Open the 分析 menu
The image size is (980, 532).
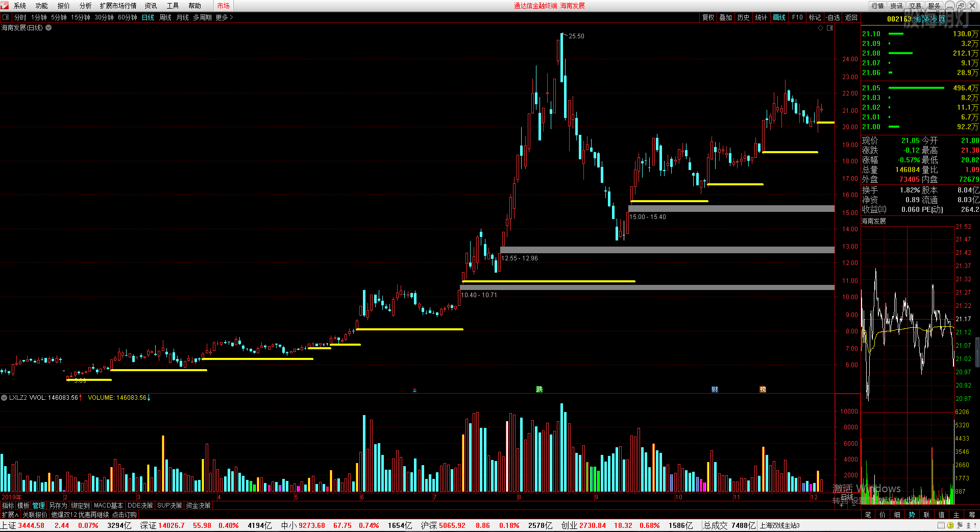(86, 6)
